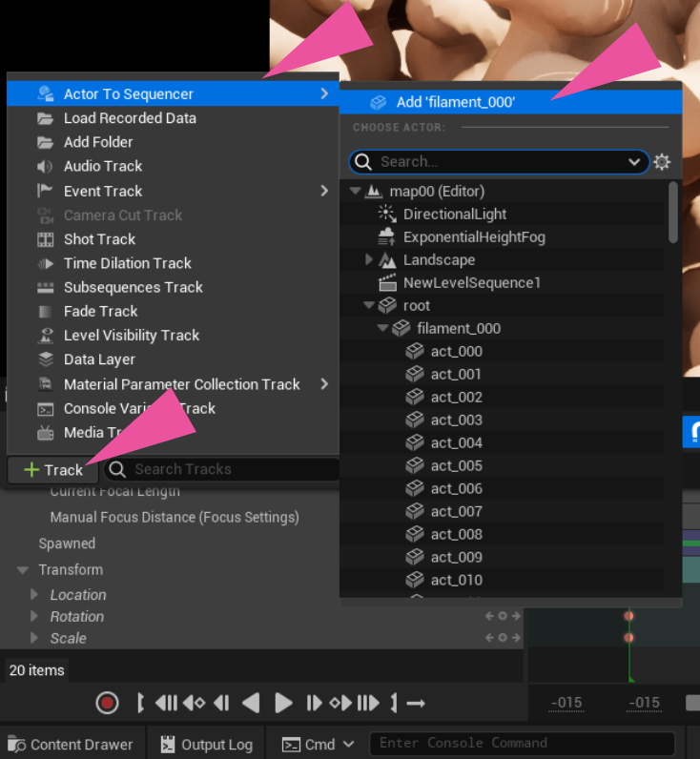Image resolution: width=700 pixels, height=759 pixels.
Task: Collapse the filament_000 tree node
Action: point(383,329)
